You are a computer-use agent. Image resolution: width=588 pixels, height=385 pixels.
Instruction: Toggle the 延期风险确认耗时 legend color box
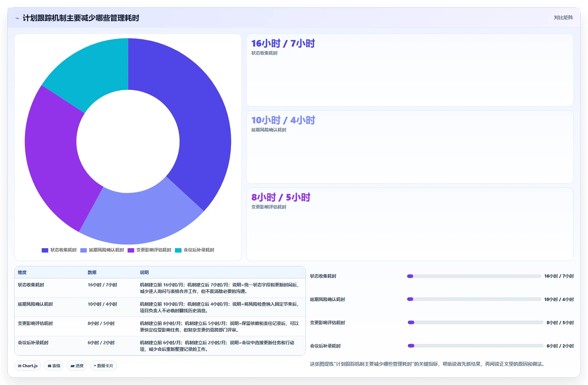tap(83, 250)
